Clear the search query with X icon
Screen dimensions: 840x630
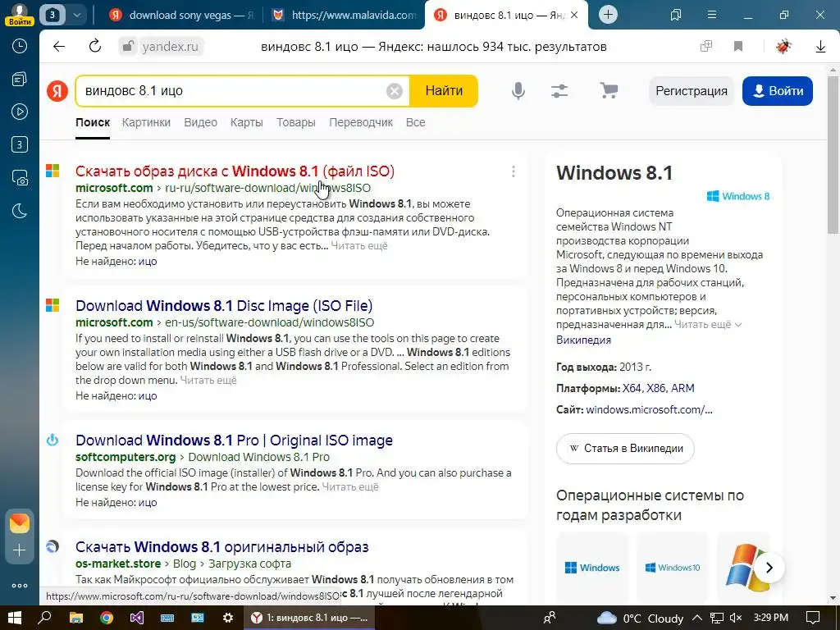click(395, 91)
